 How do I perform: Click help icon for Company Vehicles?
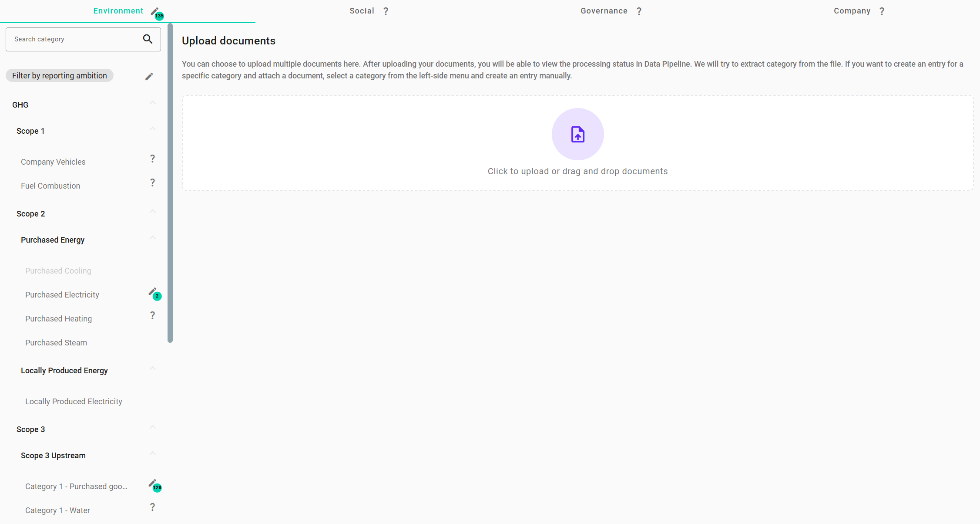[x=152, y=159]
